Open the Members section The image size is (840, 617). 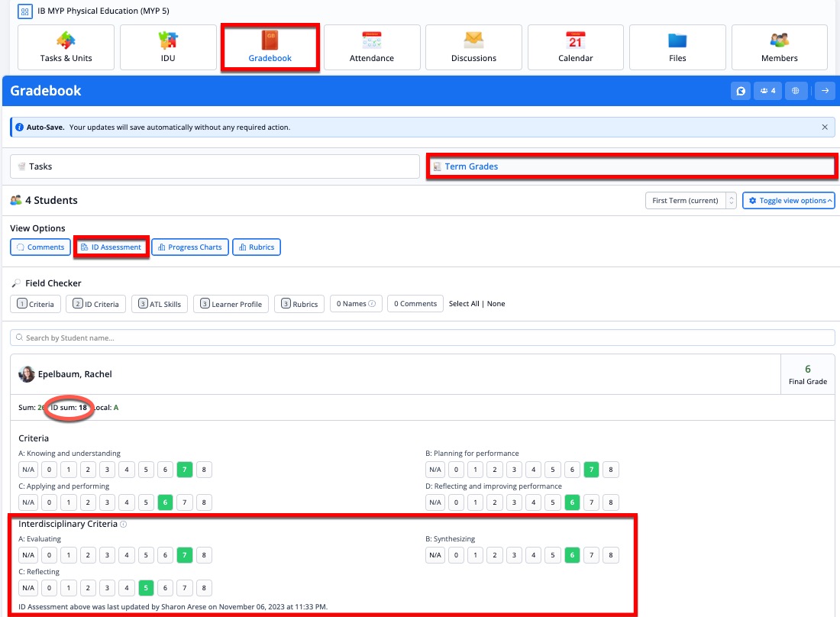pos(779,47)
